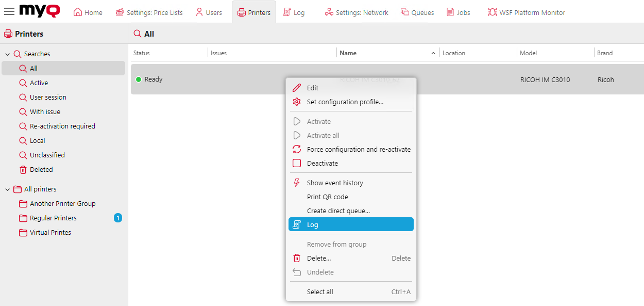Image resolution: width=644 pixels, height=306 pixels.
Task: Click the Deleted search trash icon
Action: (x=23, y=169)
